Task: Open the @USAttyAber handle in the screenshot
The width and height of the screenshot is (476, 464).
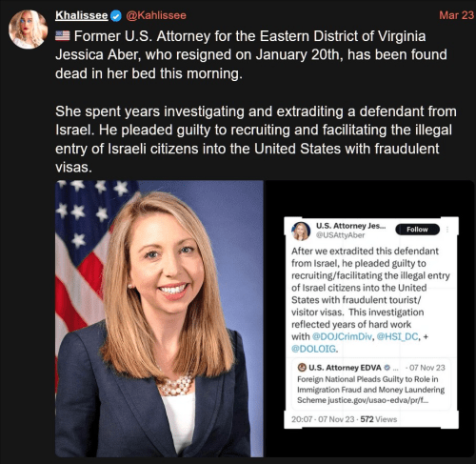Action: pyautogui.click(x=341, y=235)
